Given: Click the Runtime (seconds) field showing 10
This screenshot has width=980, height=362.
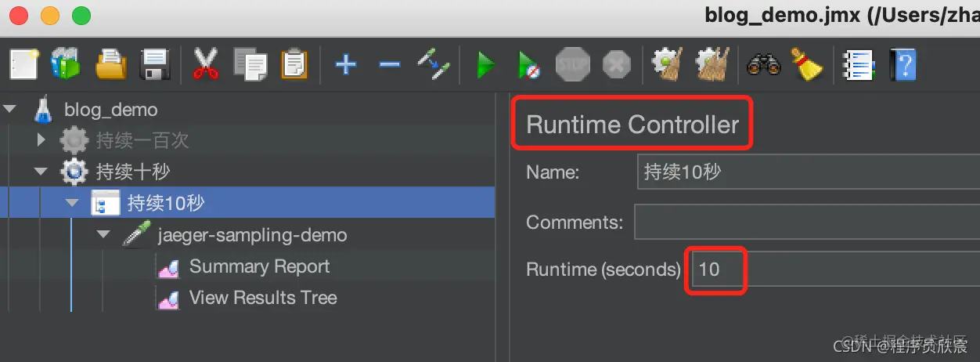Looking at the screenshot, I should click(x=834, y=270).
